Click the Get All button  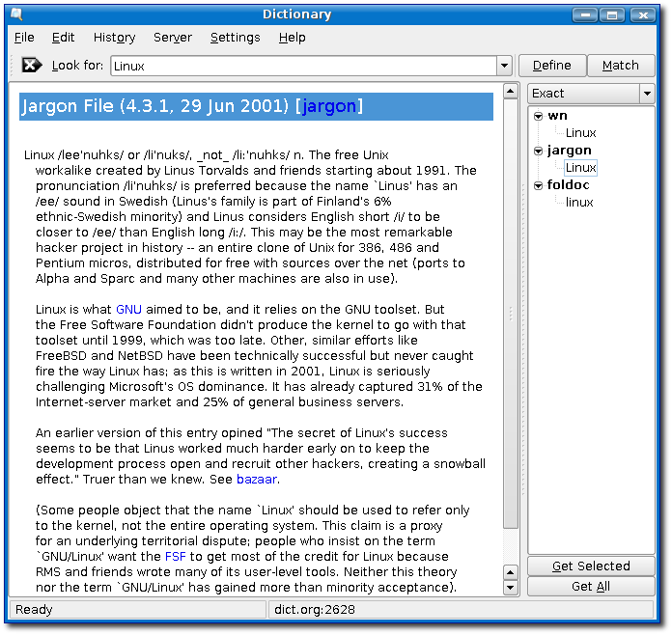(x=591, y=586)
